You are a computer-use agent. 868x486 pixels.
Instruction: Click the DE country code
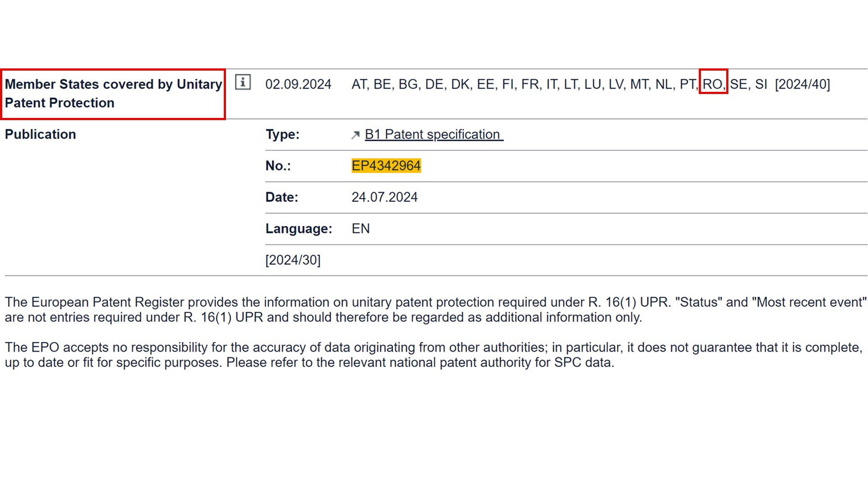pyautogui.click(x=434, y=84)
